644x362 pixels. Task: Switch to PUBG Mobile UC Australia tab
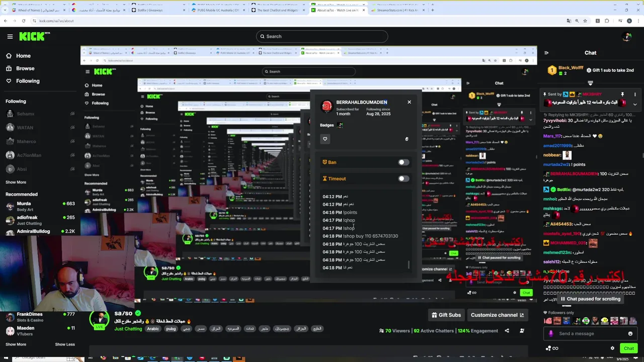click(x=219, y=10)
